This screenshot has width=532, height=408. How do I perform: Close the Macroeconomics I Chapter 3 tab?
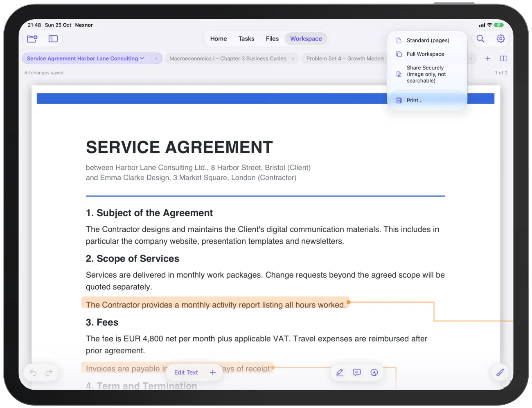tap(293, 58)
